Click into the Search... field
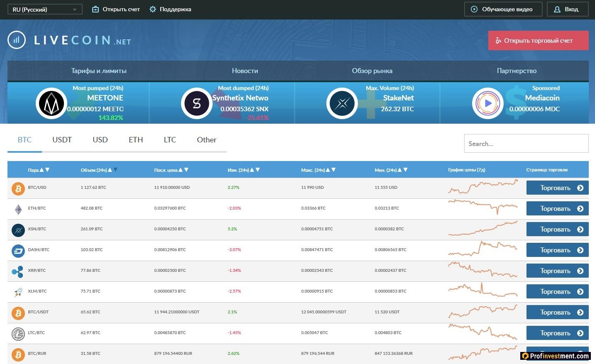 (x=526, y=144)
